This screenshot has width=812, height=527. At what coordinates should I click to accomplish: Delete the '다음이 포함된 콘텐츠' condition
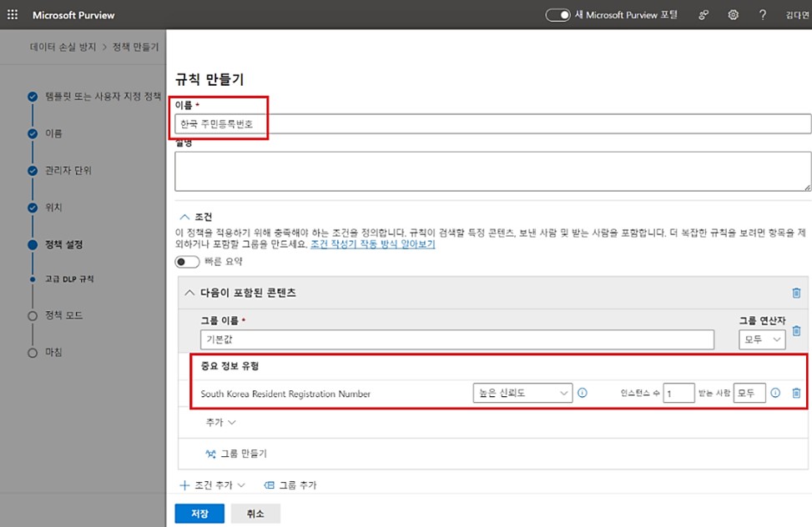click(x=796, y=293)
